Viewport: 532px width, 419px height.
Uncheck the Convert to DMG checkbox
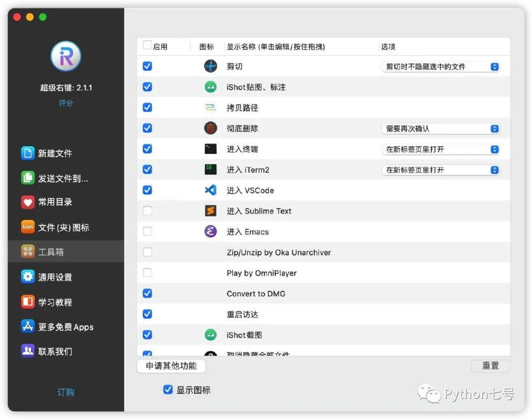(x=147, y=293)
